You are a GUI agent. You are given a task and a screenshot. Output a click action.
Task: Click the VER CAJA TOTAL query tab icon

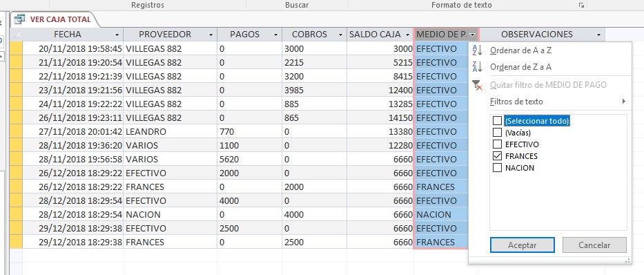pyautogui.click(x=19, y=19)
